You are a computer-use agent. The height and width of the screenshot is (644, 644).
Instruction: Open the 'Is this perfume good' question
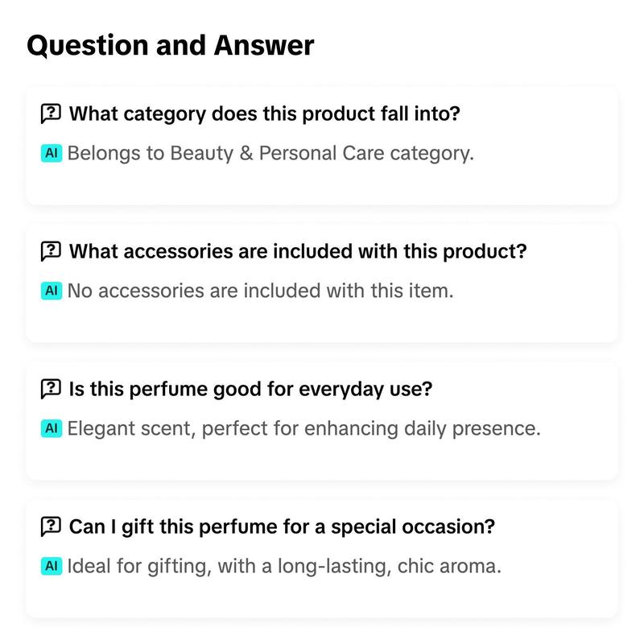click(x=250, y=389)
